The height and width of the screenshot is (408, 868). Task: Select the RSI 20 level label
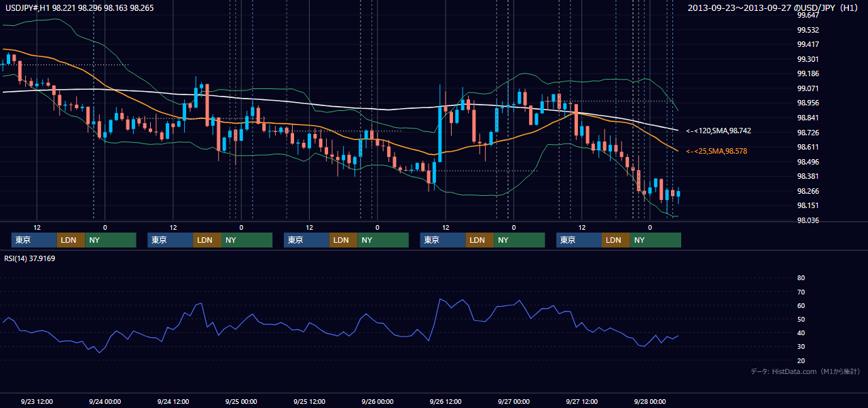pyautogui.click(x=801, y=360)
